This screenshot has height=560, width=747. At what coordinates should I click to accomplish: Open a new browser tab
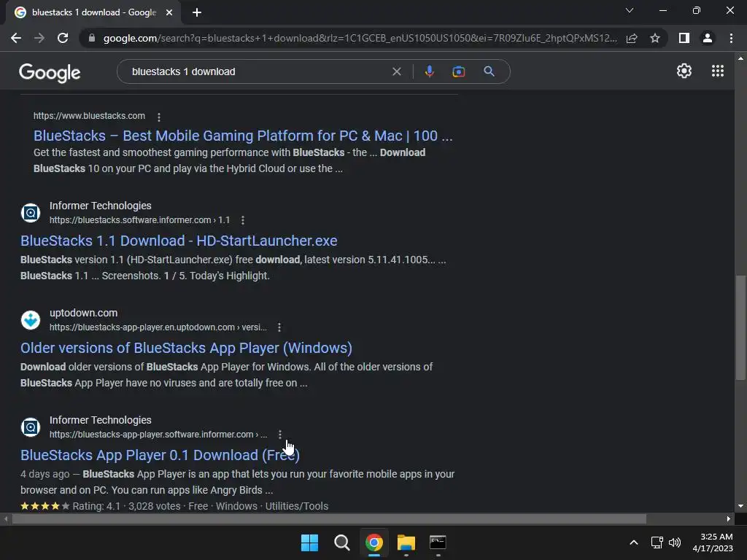tap(197, 12)
